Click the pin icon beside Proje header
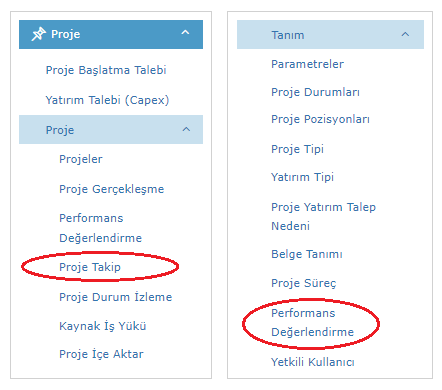The height and width of the screenshot is (390, 442). (39, 34)
